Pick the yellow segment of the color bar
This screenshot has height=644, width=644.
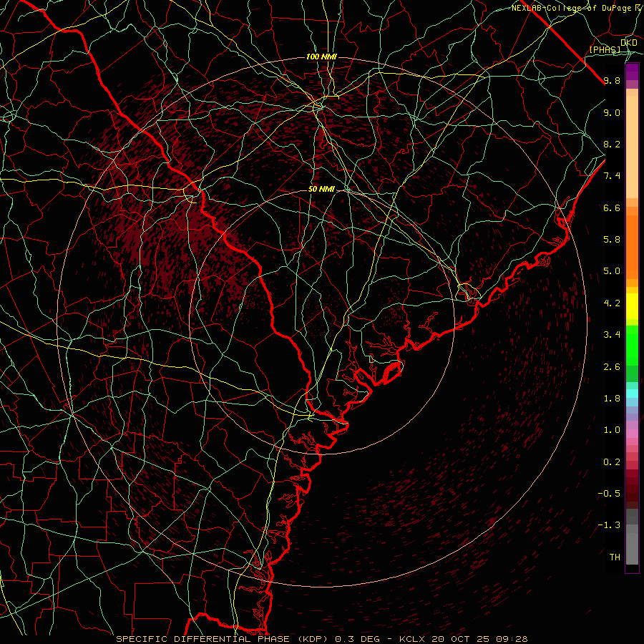[632, 306]
